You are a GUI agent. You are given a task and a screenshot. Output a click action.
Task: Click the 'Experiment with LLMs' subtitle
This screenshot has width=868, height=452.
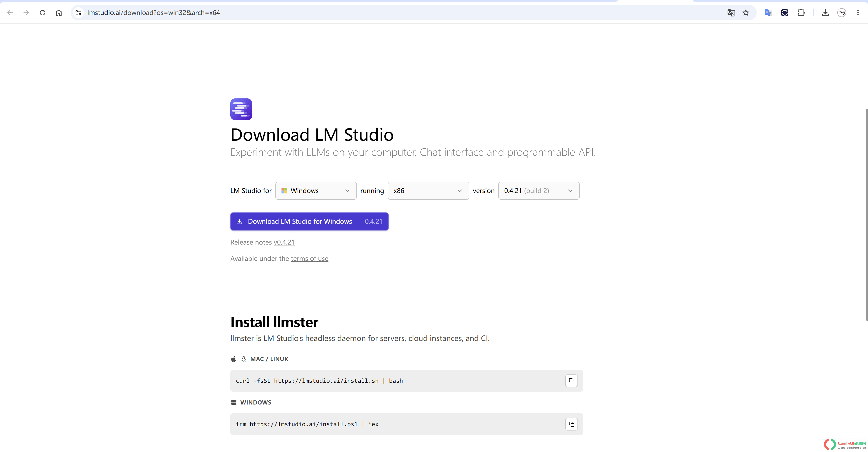click(x=413, y=152)
